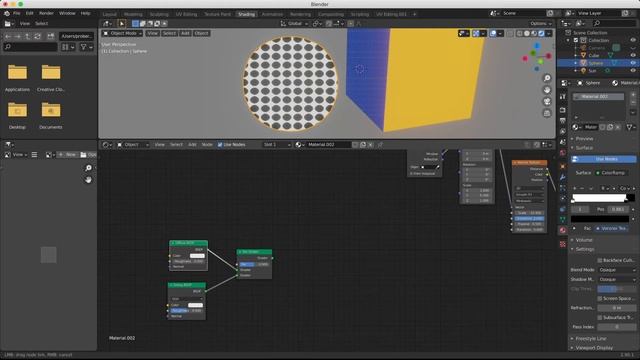This screenshot has height=360, width=640.
Task: Toggle visibility eye of Collection in outliner
Action: 633,40
